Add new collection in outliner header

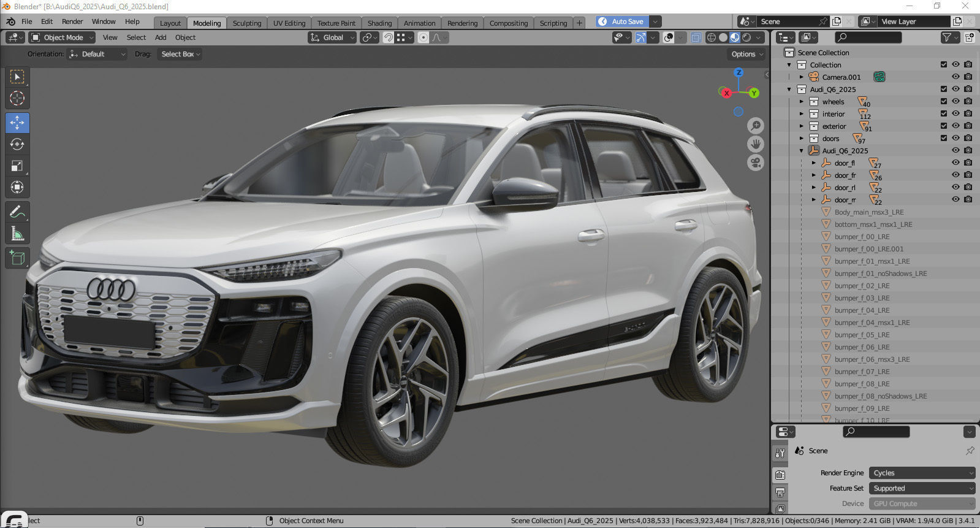tap(970, 37)
